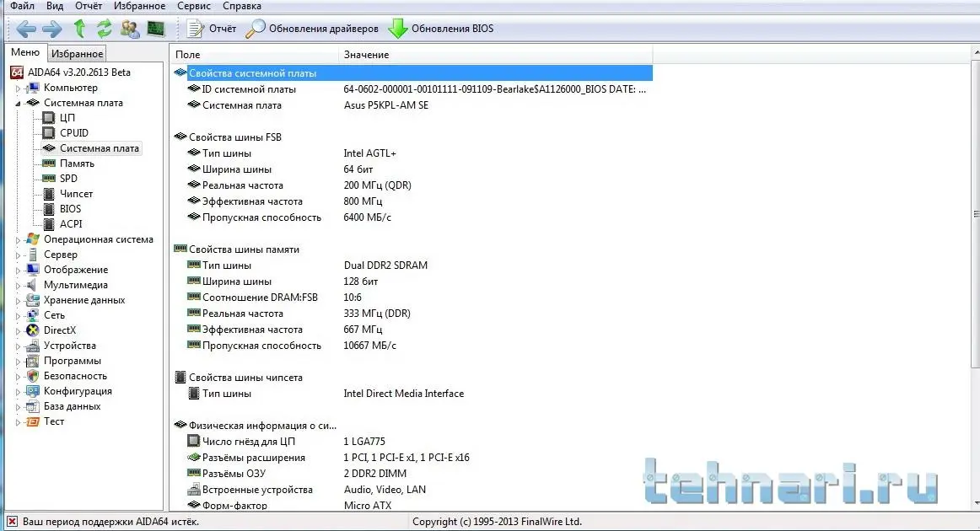Click the Операционная система Windows icon

[33, 239]
